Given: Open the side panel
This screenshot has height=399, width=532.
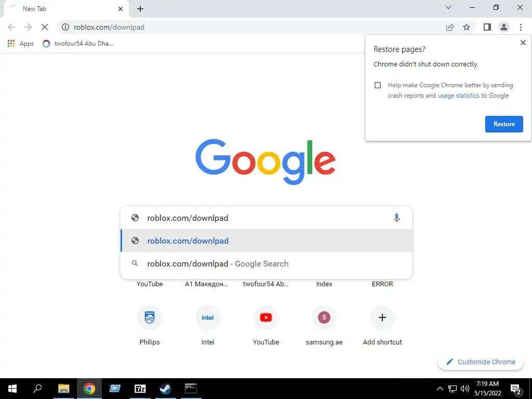Looking at the screenshot, I should [x=487, y=27].
